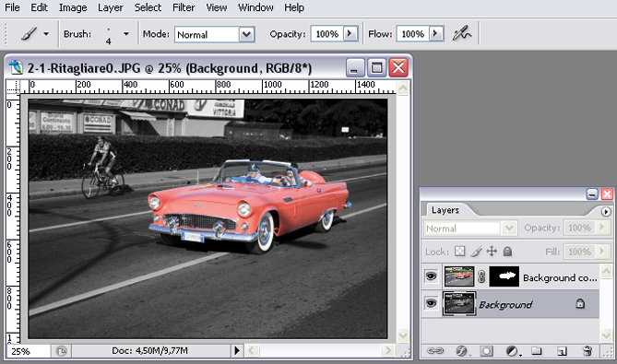
Task: Select the Layers tab
Action: tap(445, 210)
